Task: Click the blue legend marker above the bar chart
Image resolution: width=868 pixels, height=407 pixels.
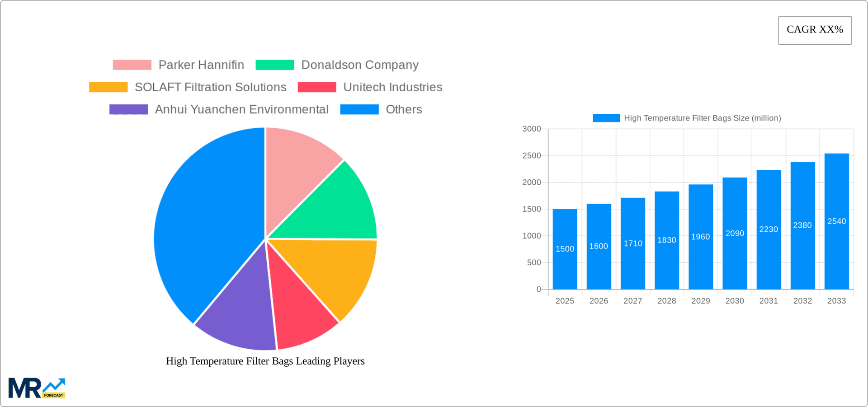Action: (x=606, y=118)
